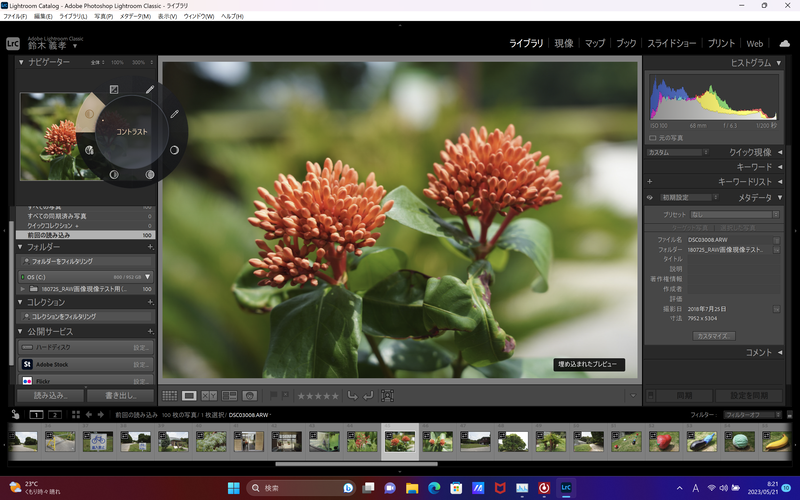Select the highlighted contrast segment of the dial
Image resolution: width=800 pixels, height=500 pixels.
point(89,114)
